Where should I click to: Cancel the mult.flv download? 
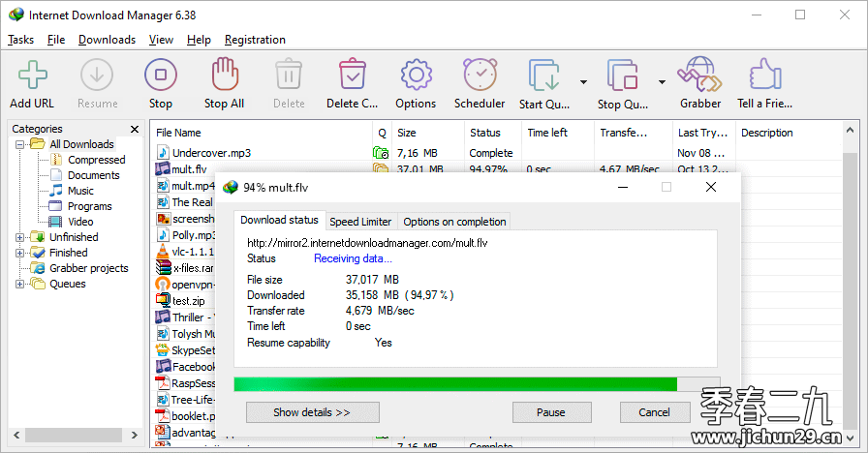tap(654, 412)
